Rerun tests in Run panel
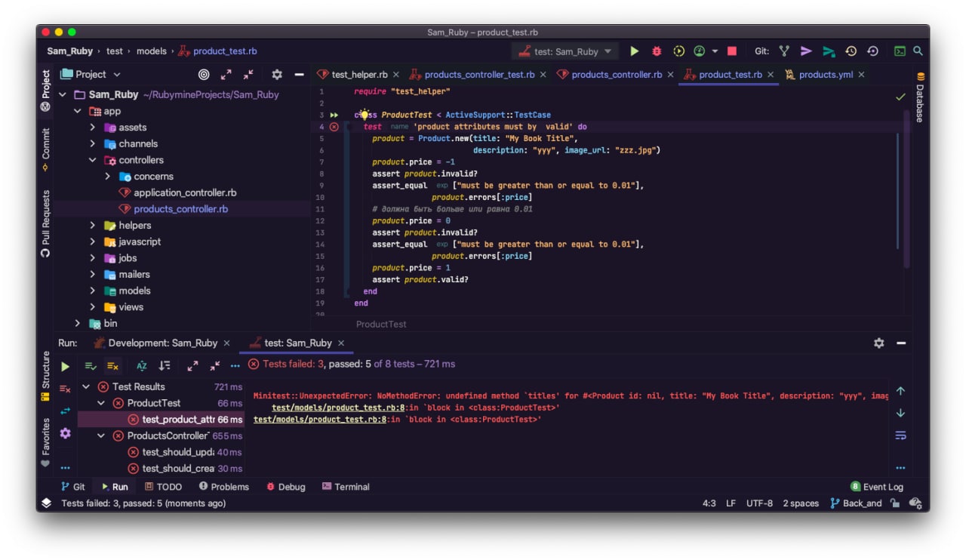The width and height of the screenshot is (966, 560). tap(66, 366)
